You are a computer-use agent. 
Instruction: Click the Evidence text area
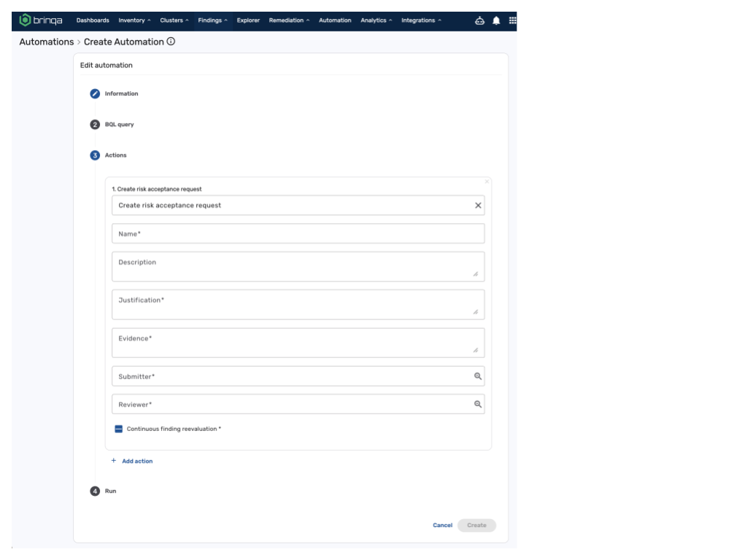pyautogui.click(x=298, y=343)
